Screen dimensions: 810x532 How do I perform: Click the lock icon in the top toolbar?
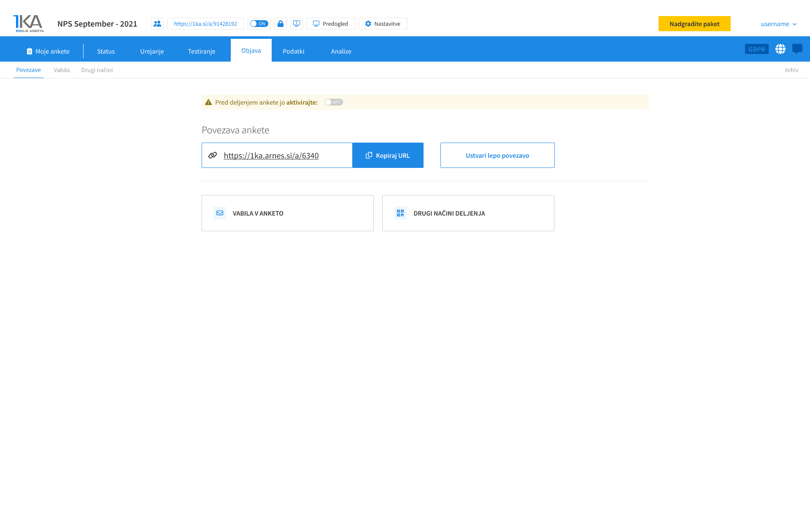coord(280,24)
